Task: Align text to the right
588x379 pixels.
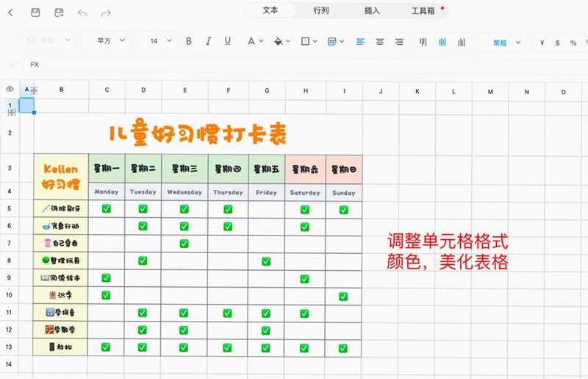Action: tap(399, 42)
